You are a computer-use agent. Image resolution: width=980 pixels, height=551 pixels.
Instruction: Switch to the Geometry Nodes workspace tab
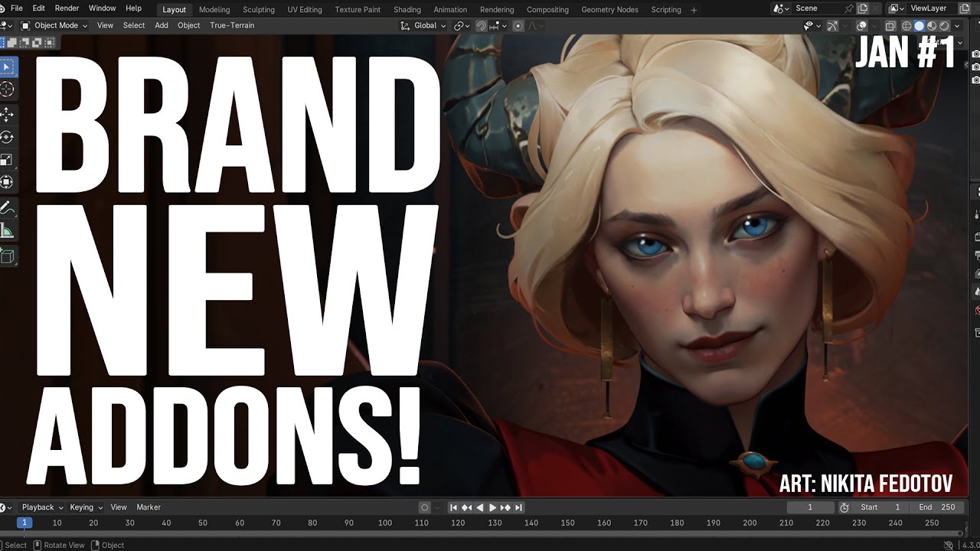pos(609,10)
